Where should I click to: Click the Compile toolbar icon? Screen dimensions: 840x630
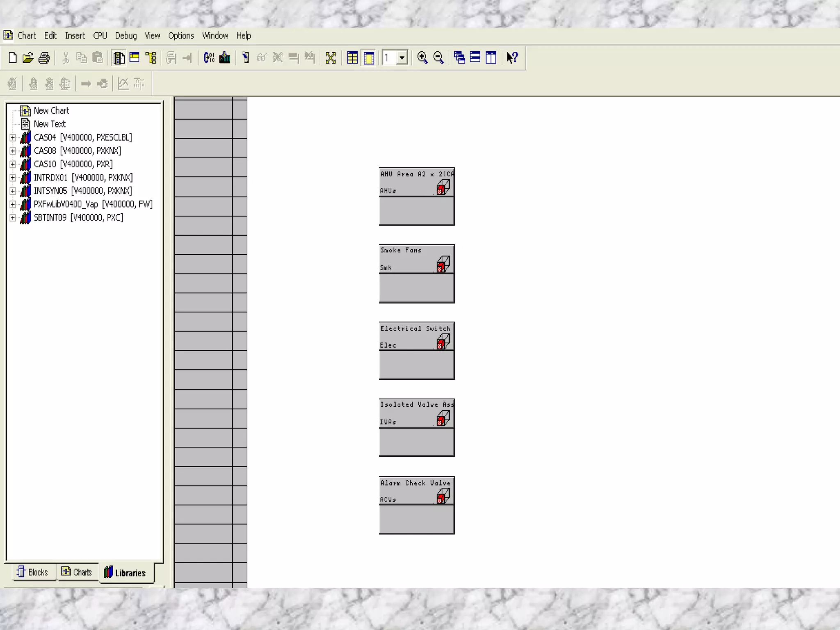pyautogui.click(x=209, y=58)
